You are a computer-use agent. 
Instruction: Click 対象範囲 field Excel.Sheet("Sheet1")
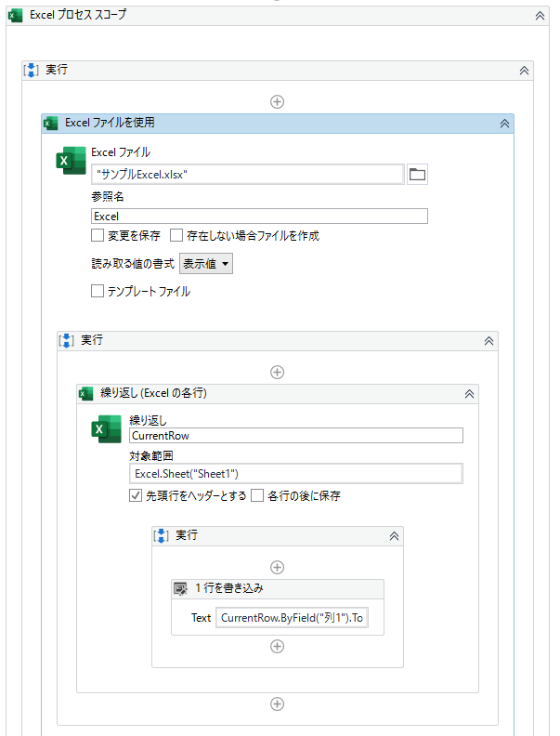296,474
